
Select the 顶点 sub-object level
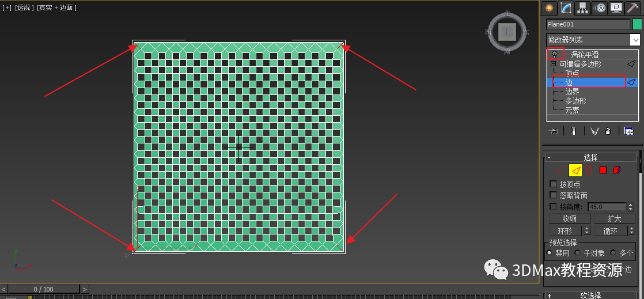572,73
